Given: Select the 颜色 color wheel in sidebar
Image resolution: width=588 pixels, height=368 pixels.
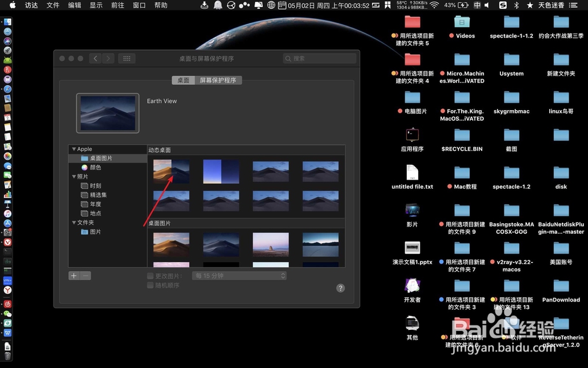Looking at the screenshot, I should coord(85,167).
